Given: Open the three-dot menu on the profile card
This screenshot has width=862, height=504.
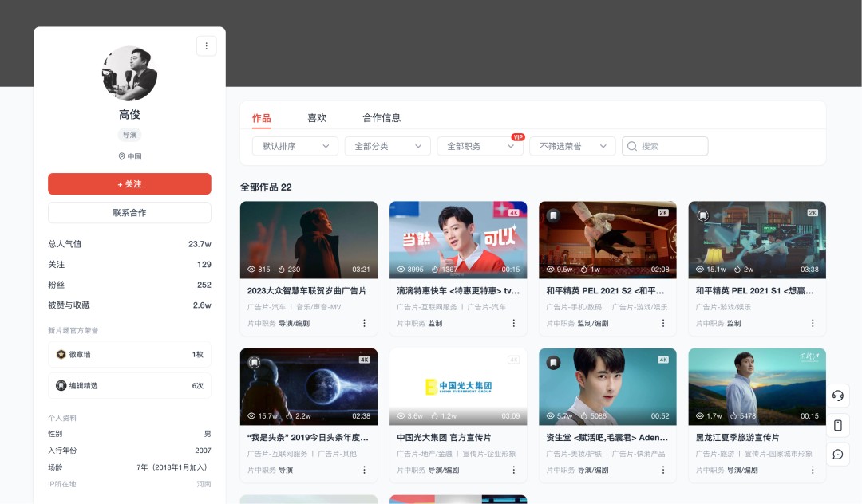Looking at the screenshot, I should (x=206, y=45).
